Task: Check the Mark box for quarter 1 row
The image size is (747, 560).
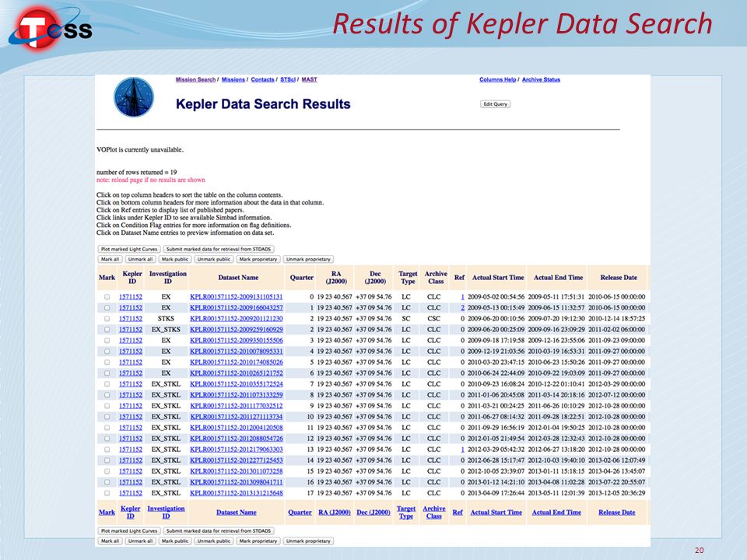Action: tap(107, 308)
